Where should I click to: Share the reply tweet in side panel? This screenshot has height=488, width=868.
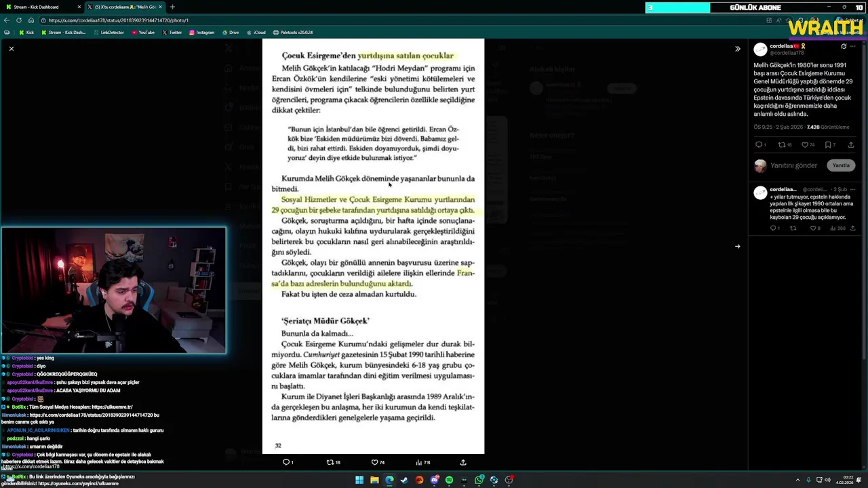click(x=853, y=228)
